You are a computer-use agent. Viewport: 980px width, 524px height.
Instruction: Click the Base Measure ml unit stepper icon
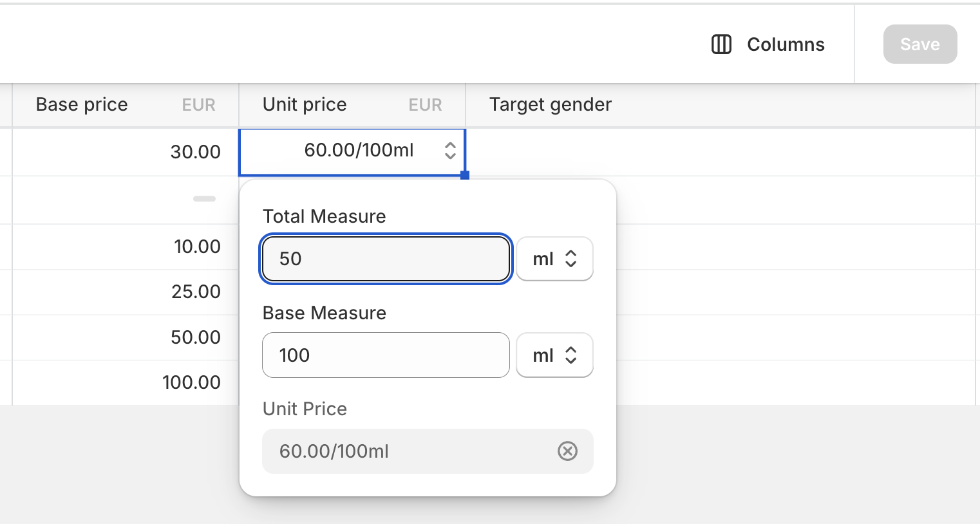click(x=572, y=355)
